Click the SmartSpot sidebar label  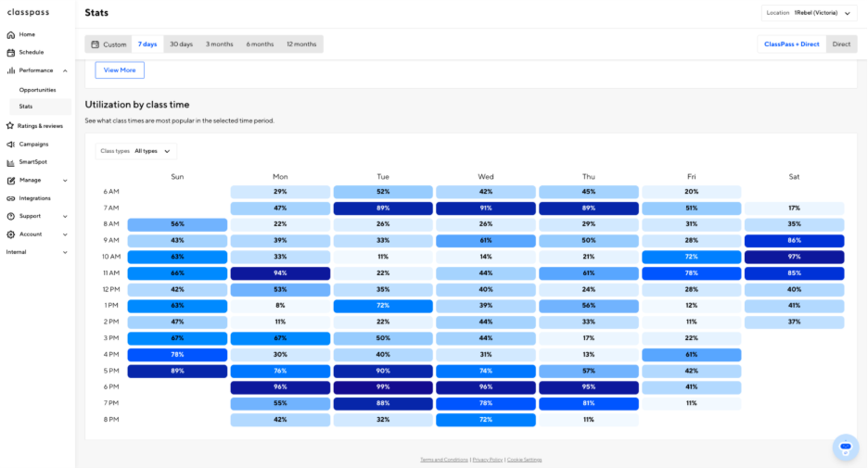(32, 161)
